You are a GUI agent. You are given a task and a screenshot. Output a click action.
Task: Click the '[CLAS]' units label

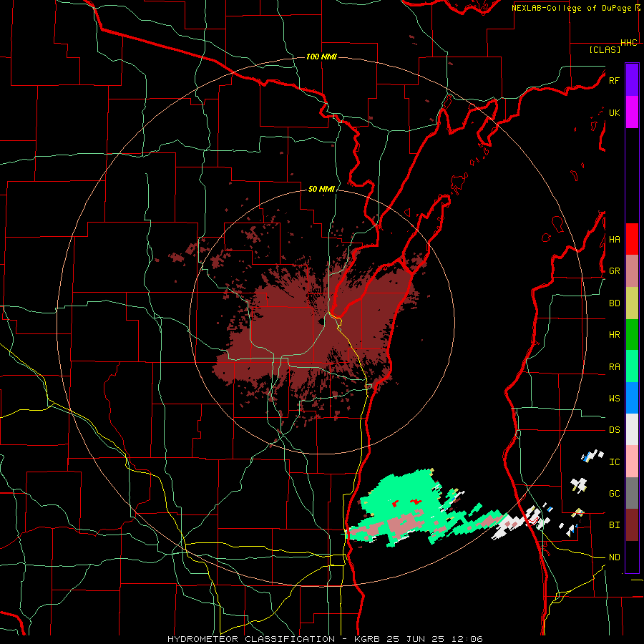point(605,49)
